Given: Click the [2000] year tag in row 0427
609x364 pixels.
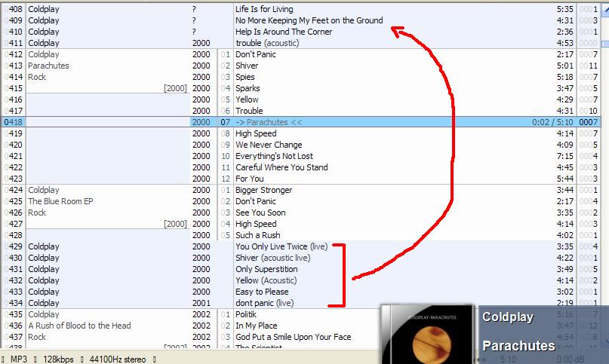Looking at the screenshot, I should (175, 224).
